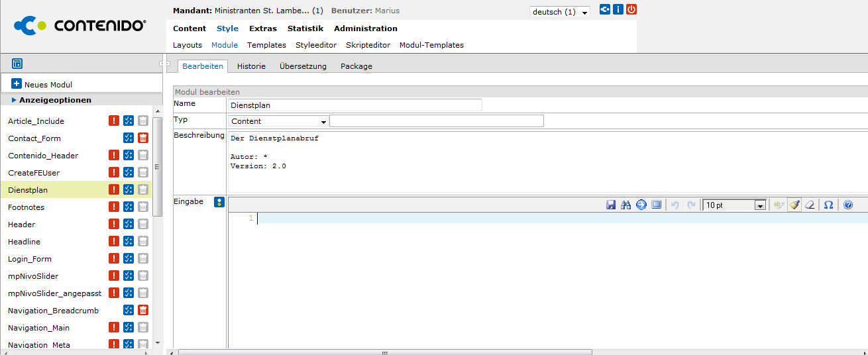Toggle the syntax highlighting brush button
The width and height of the screenshot is (868, 355).
click(x=794, y=205)
